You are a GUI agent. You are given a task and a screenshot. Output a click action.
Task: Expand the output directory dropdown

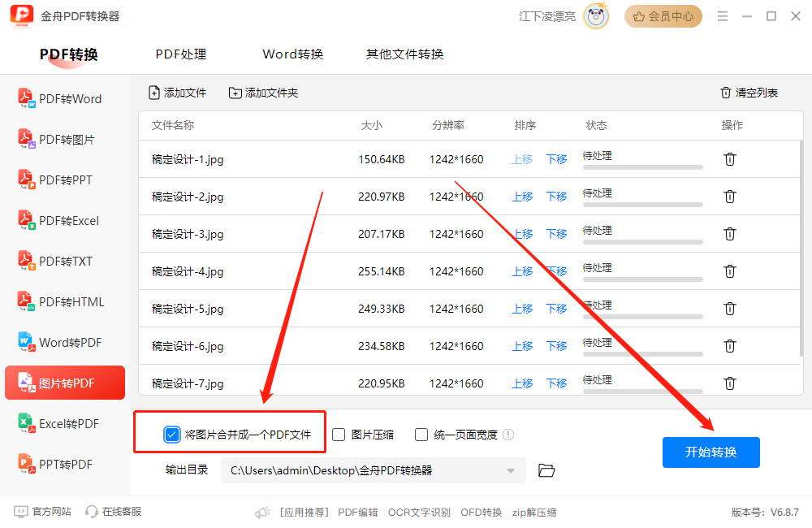[x=511, y=470]
